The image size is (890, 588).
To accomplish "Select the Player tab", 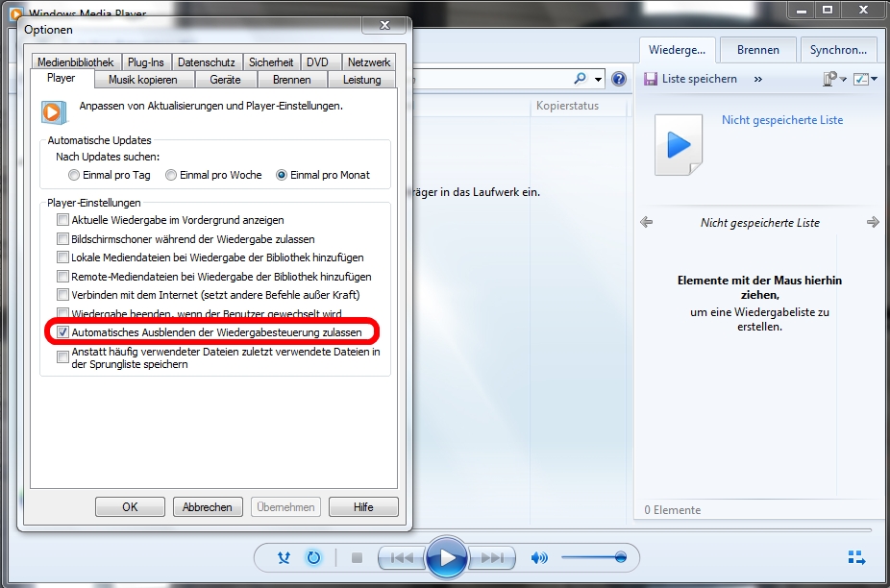I will point(62,79).
